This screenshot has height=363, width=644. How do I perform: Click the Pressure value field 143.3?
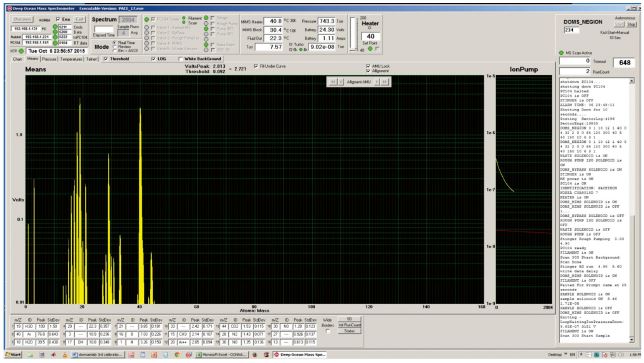[x=327, y=21]
